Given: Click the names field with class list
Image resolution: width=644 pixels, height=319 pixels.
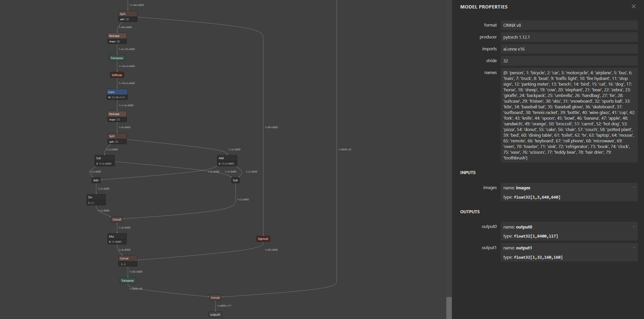Looking at the screenshot, I should coord(569,115).
